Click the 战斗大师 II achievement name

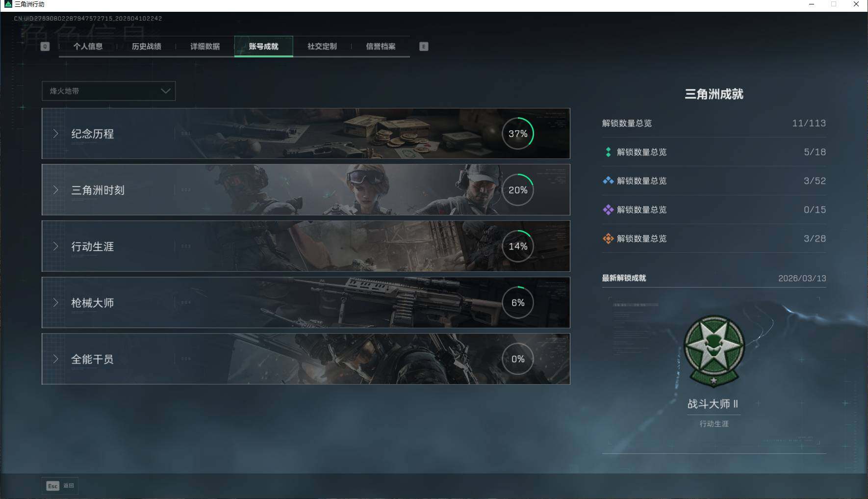[713, 404]
